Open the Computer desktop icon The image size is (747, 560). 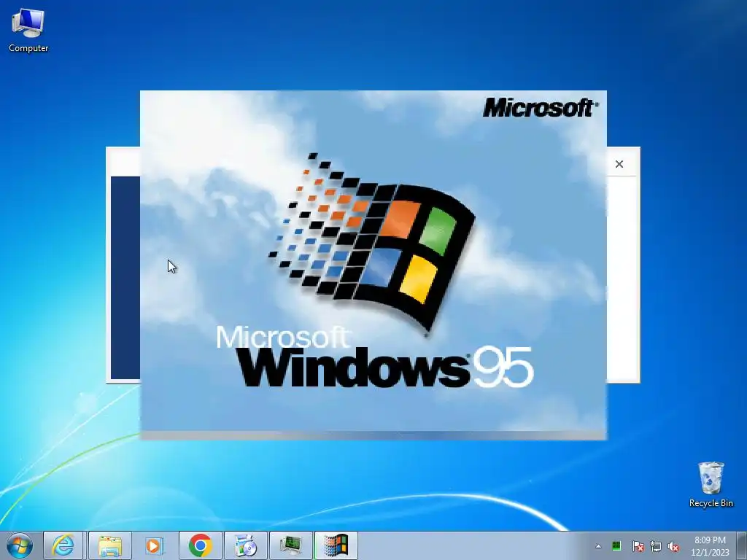pyautogui.click(x=28, y=30)
